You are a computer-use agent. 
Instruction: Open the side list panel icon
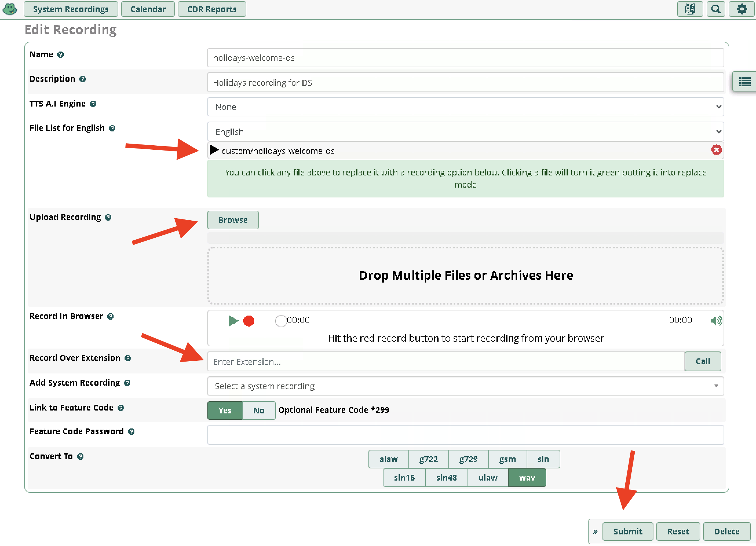coord(744,81)
